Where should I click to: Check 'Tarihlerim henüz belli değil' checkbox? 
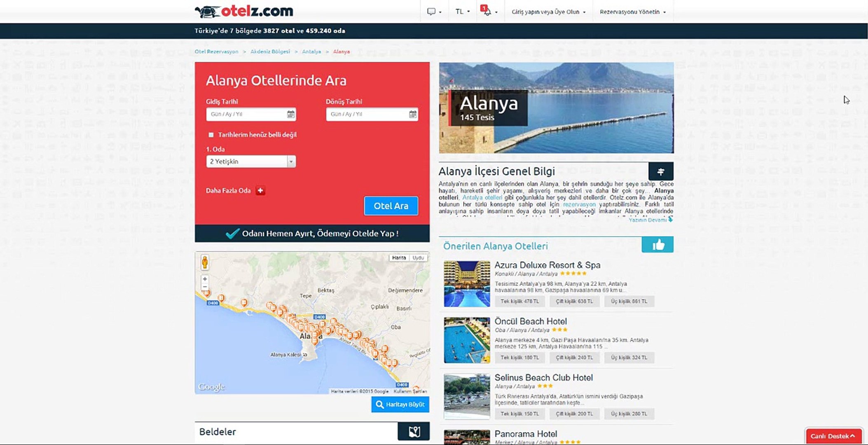(x=211, y=135)
